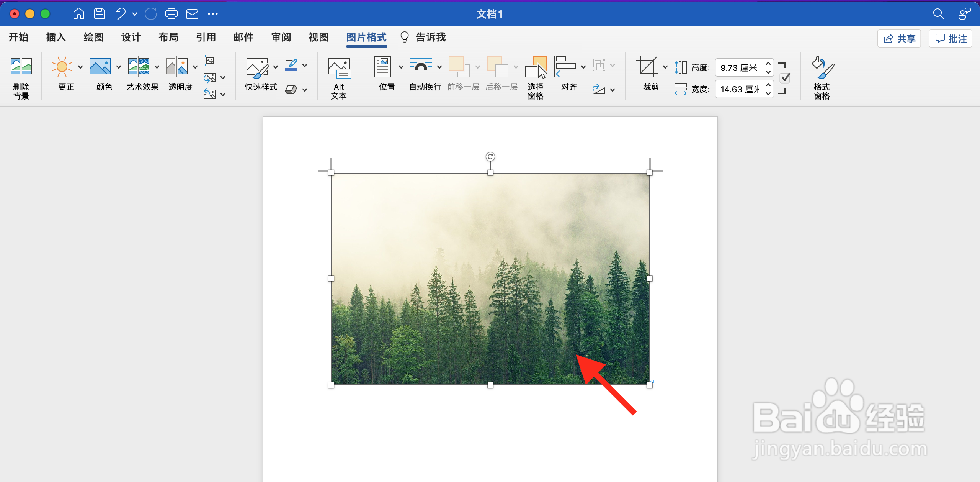Click the Save disk icon
The image size is (980, 482).
click(100, 14)
